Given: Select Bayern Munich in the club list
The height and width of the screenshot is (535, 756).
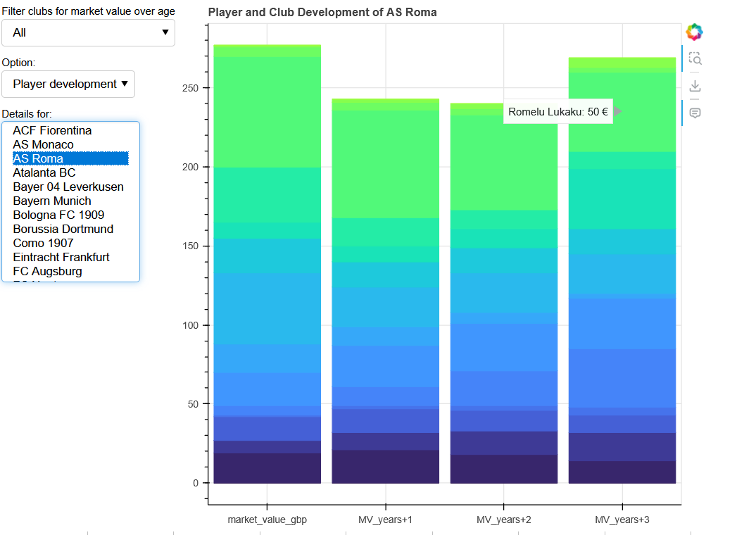Looking at the screenshot, I should tap(52, 201).
